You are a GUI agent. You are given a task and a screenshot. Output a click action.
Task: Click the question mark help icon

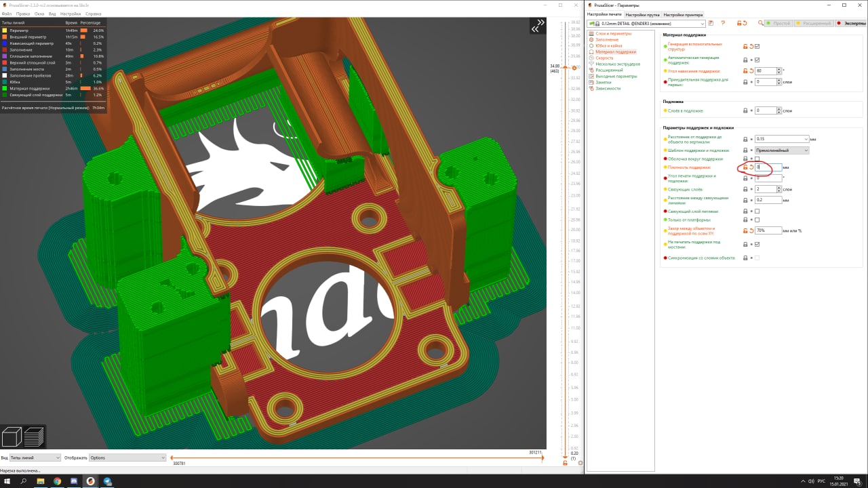point(723,23)
